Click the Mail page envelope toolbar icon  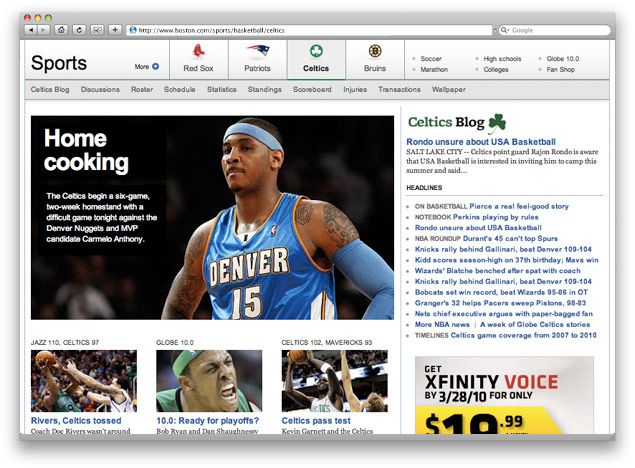(97, 30)
